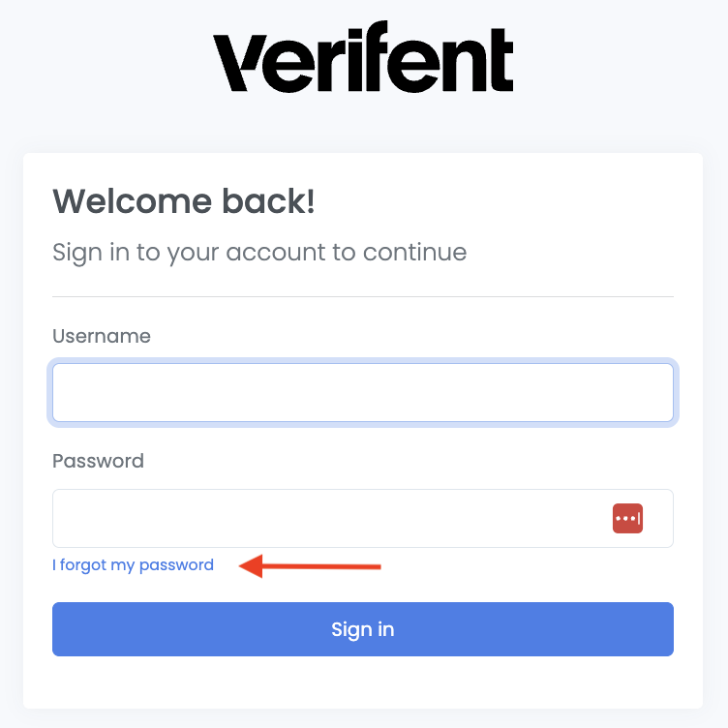The height and width of the screenshot is (728, 728).
Task: Focus the Username input field
Action: tap(362, 392)
